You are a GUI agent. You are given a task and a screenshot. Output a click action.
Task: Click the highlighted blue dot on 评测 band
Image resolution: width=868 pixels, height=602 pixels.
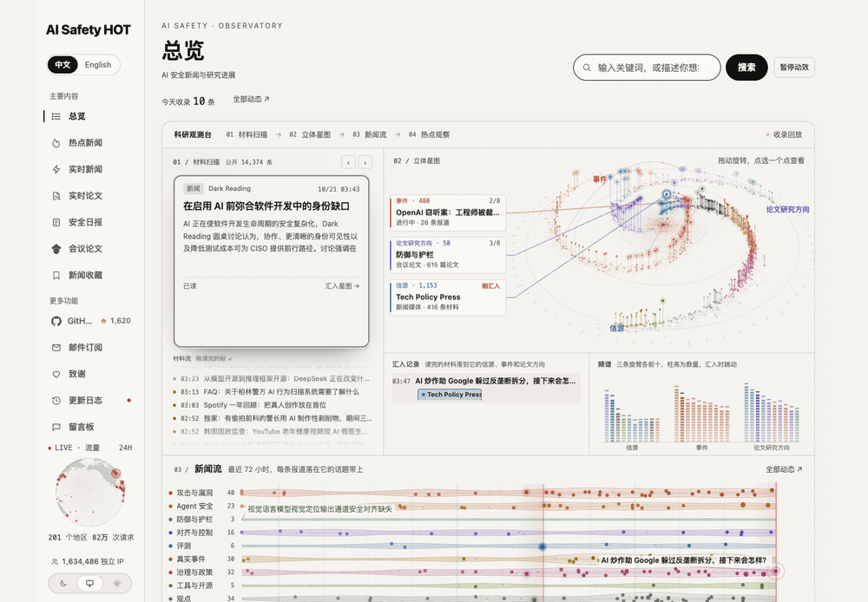[x=542, y=546]
